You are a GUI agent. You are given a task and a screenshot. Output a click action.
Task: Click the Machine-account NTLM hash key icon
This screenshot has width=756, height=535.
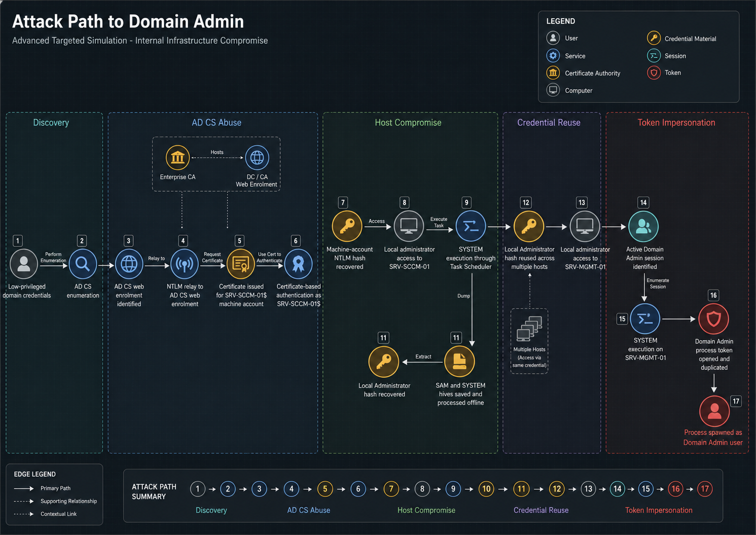point(347,226)
